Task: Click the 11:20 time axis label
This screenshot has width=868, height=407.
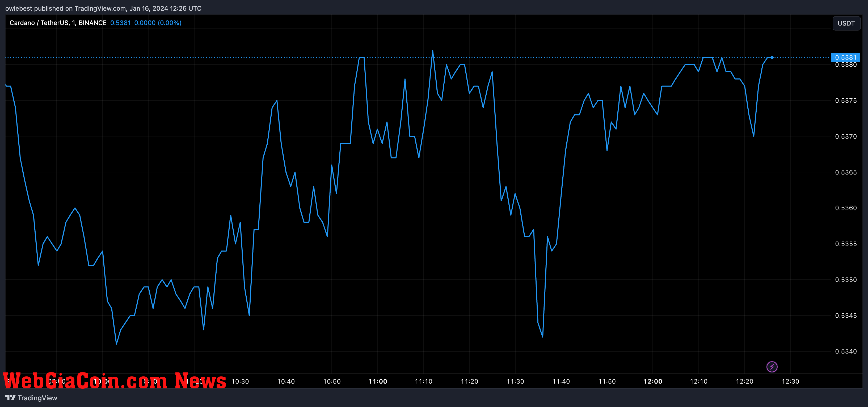Action: point(469,381)
